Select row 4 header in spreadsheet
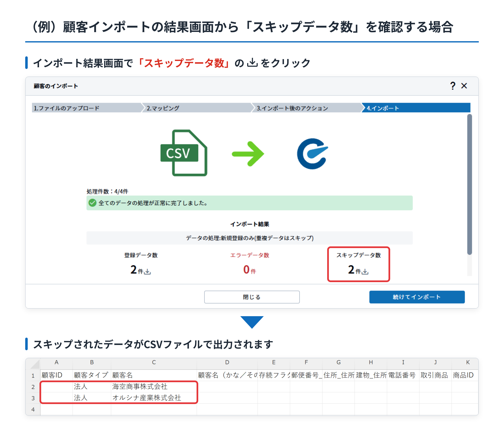504x436 pixels. (x=33, y=409)
